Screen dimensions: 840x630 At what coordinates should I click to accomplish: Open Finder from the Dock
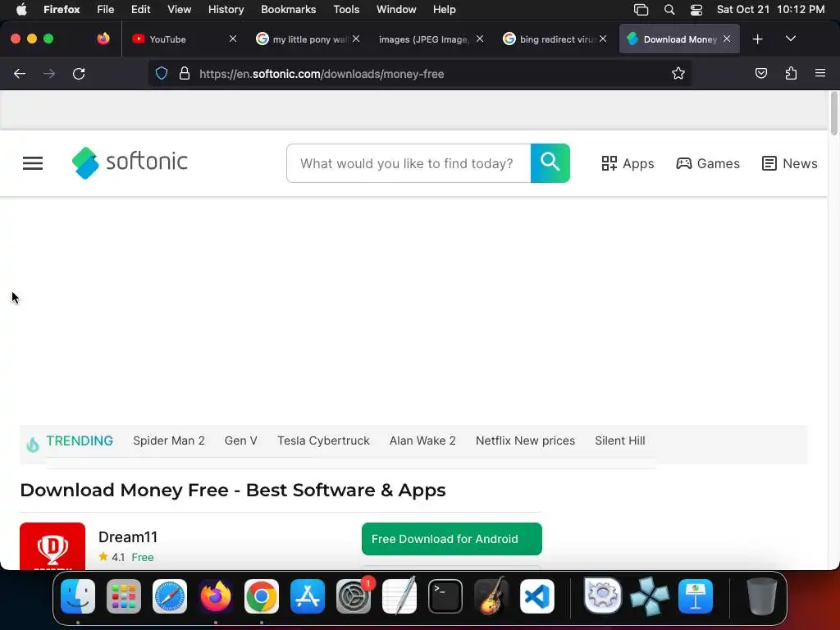(x=78, y=596)
